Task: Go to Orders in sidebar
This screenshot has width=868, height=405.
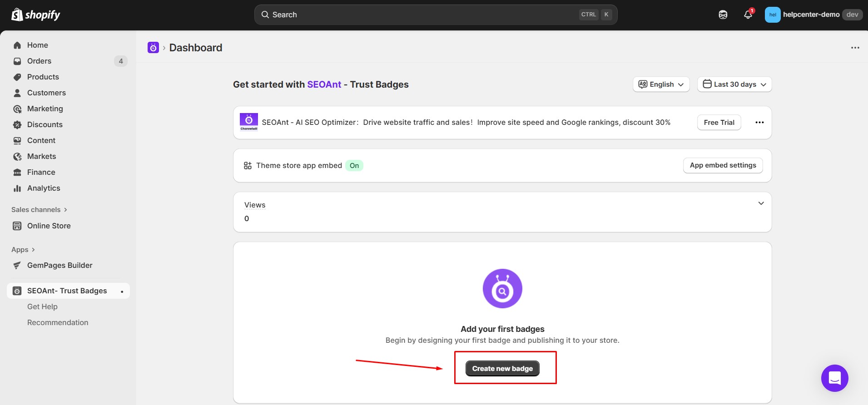Action: [x=39, y=61]
